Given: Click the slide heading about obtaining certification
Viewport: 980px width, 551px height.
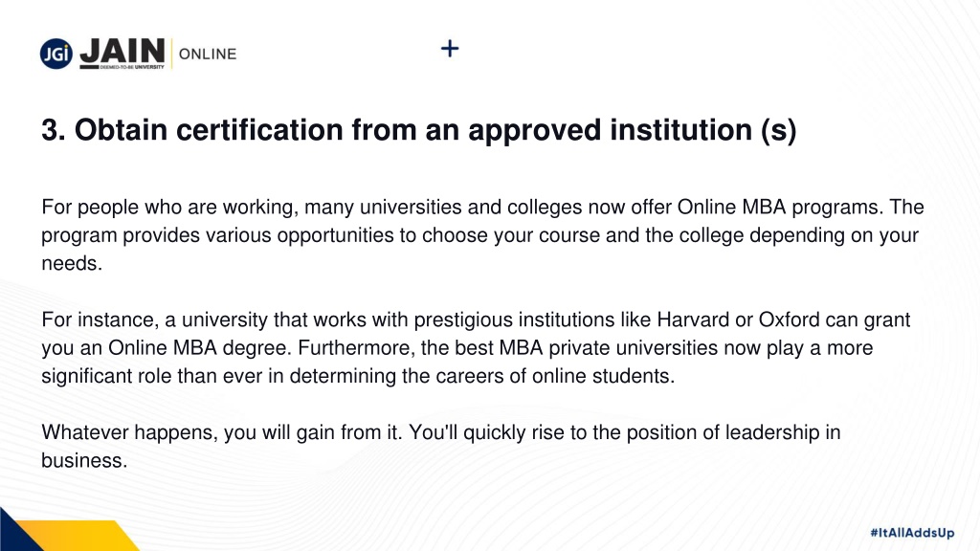Looking at the screenshot, I should coord(419,130).
